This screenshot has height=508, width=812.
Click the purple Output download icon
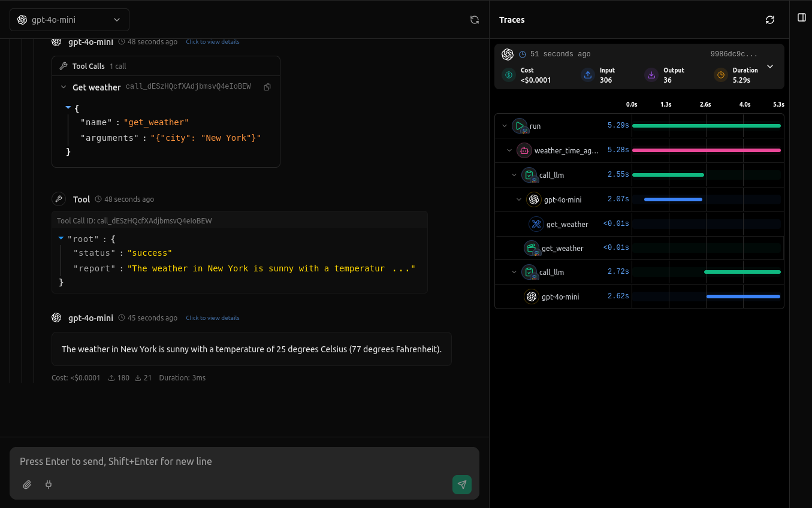coord(651,75)
